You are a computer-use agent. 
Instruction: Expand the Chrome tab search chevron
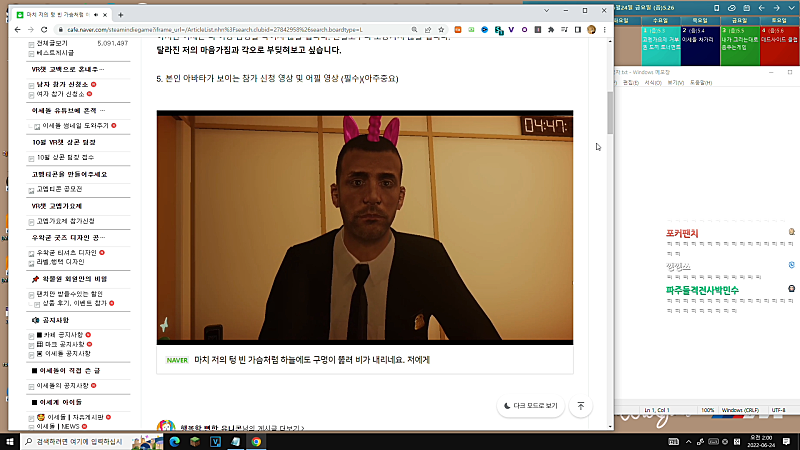[x=546, y=10]
